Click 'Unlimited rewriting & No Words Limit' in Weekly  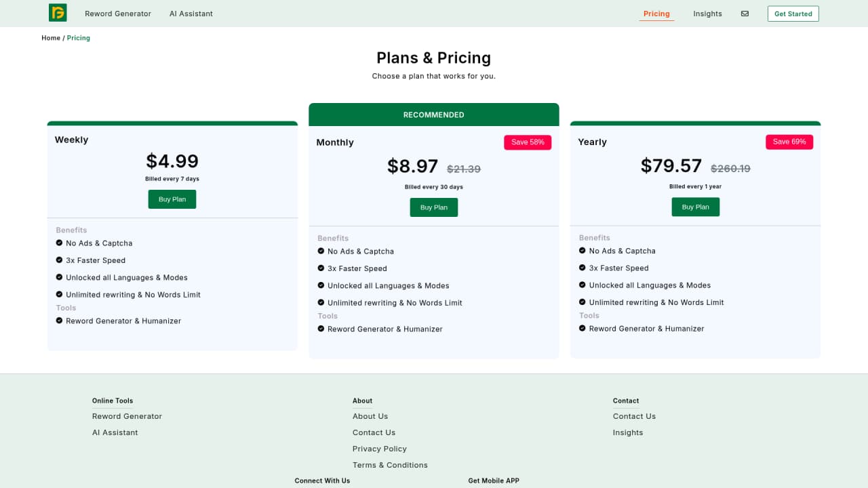pos(133,295)
